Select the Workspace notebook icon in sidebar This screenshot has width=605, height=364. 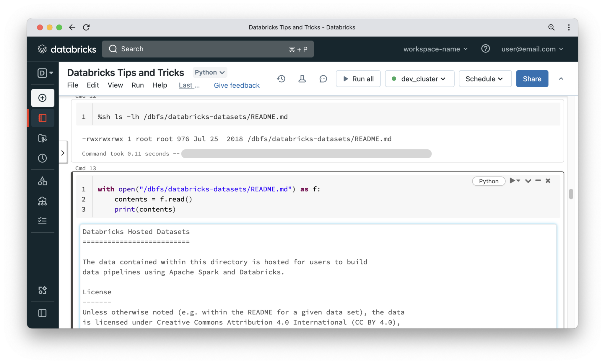(43, 118)
